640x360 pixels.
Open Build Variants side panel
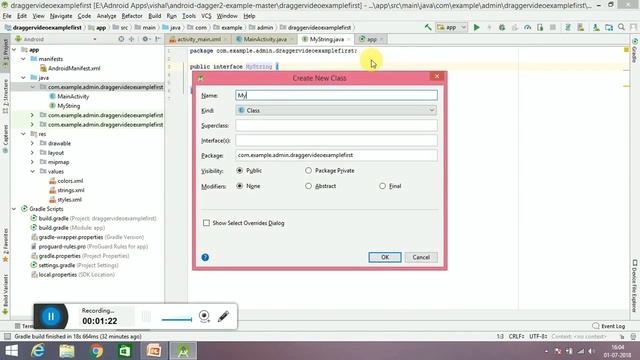tap(5, 294)
